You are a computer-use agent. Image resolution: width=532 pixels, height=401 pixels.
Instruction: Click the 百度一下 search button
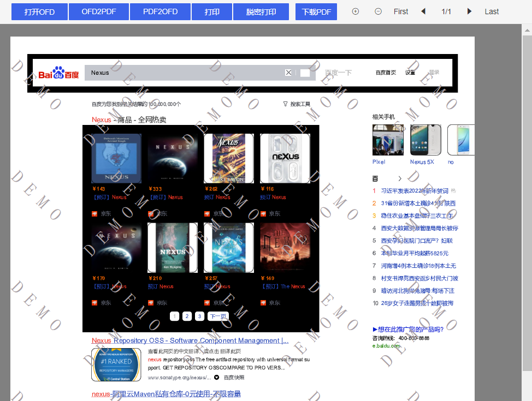[x=338, y=73]
